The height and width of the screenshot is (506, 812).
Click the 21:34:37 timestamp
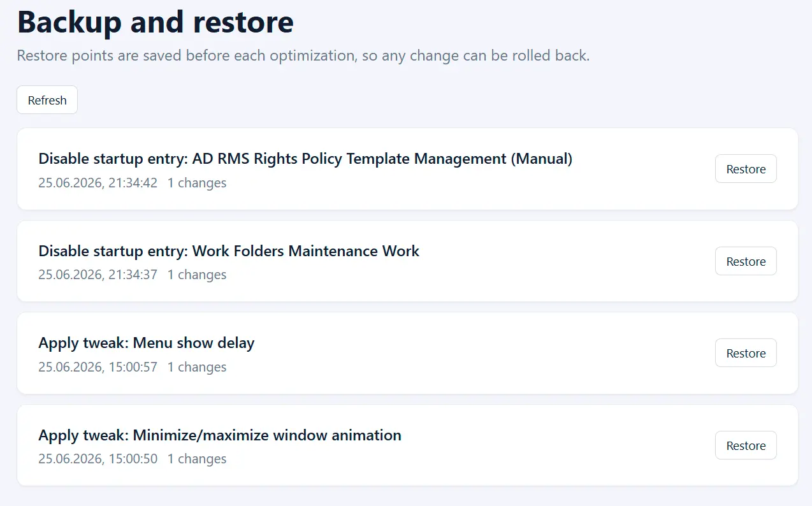[98, 275]
